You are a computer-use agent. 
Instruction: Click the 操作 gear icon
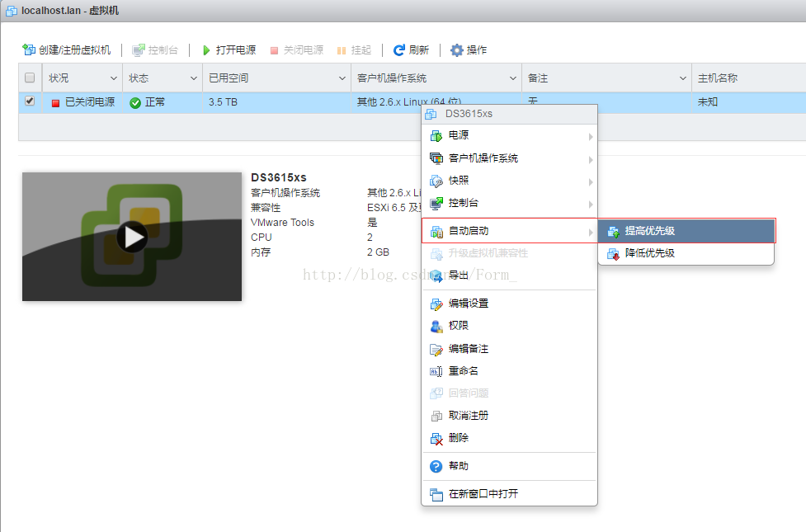pos(457,50)
